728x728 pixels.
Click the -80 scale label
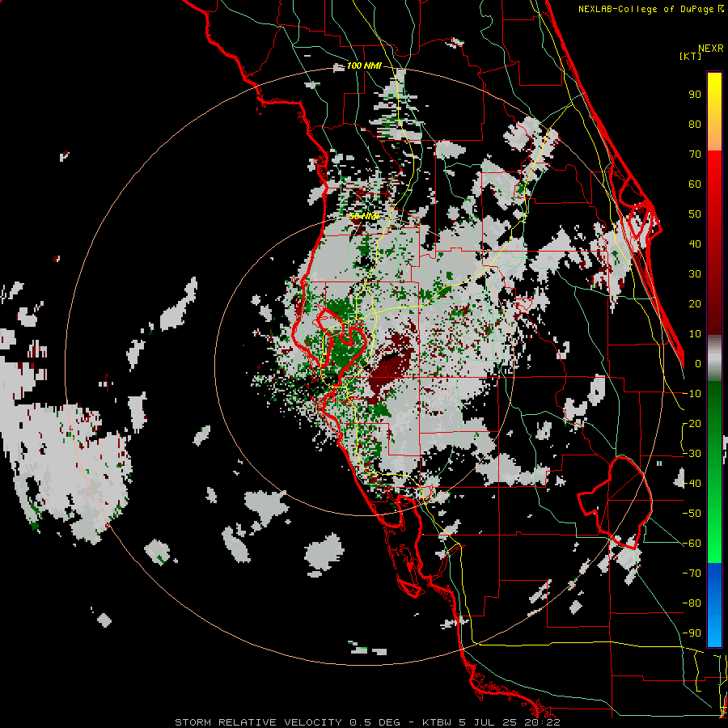coord(692,603)
